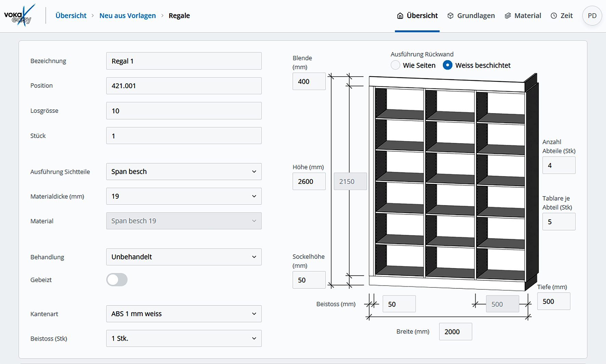Screen dimensions: 606x364
Task: Navigate to Neu aus Vorlagen breadcrumb
Action: (x=127, y=16)
